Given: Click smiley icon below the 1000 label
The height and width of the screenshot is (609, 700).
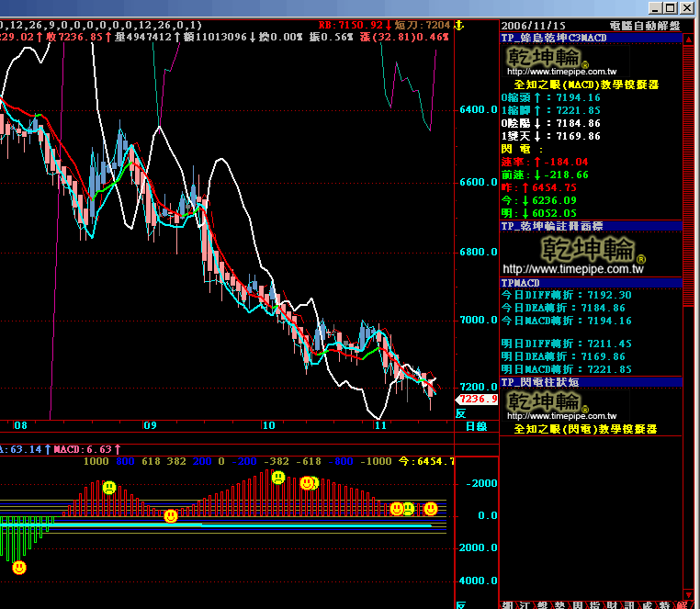Looking at the screenshot, I should pos(109,488).
